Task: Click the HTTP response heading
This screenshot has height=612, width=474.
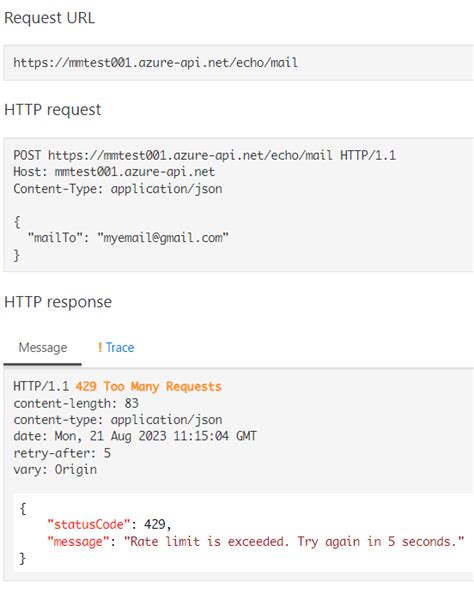Action: point(58,302)
